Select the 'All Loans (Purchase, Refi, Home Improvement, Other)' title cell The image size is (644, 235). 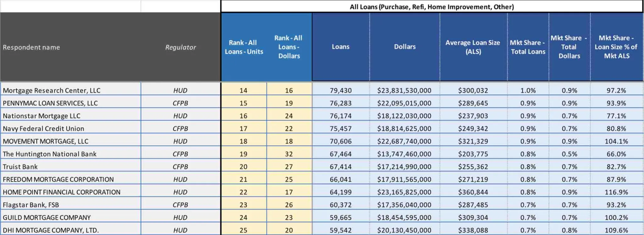point(432,7)
